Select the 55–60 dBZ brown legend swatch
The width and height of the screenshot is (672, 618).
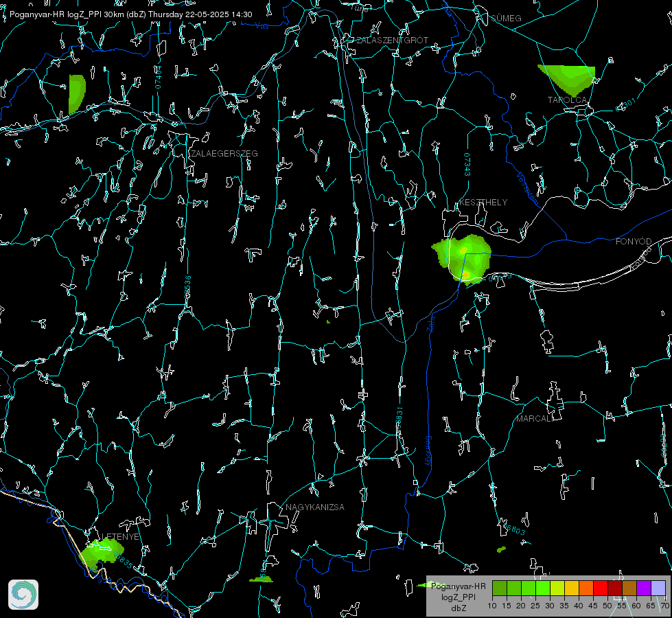coord(629,588)
